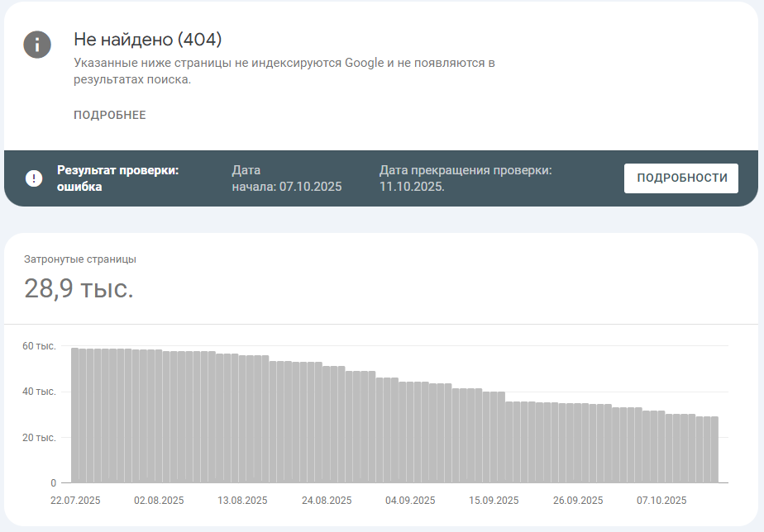
Task: Click the exclamation error icon in validation bar
Action: 34,178
